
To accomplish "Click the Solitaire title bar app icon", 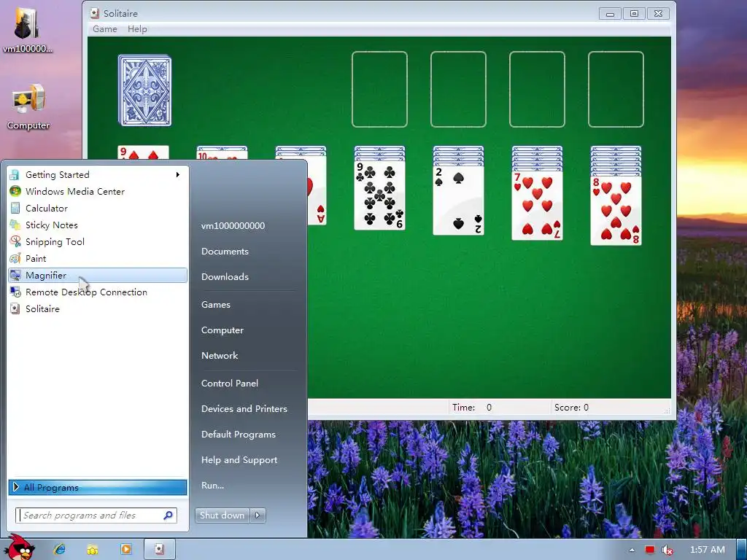I will click(x=95, y=13).
